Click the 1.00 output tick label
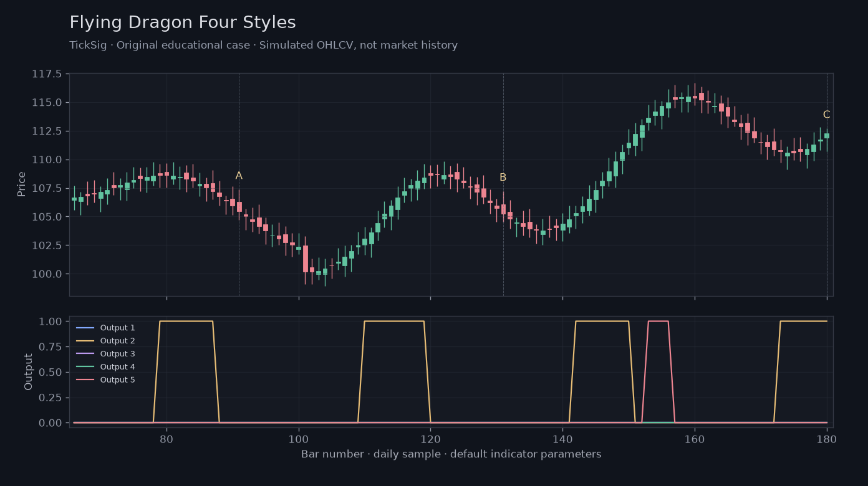 click(51, 322)
